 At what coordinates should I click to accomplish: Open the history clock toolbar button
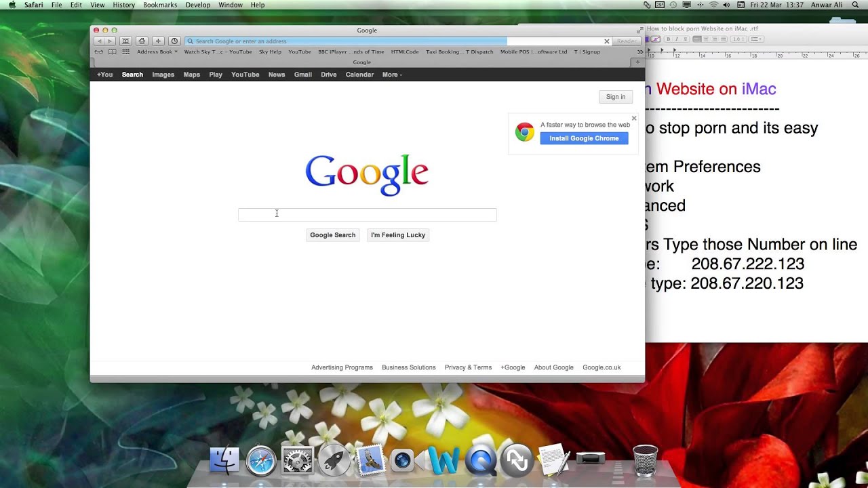click(x=174, y=41)
